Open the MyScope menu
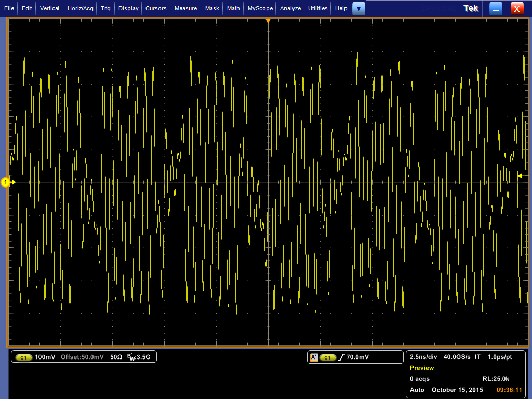The image size is (532, 399). pos(260,8)
